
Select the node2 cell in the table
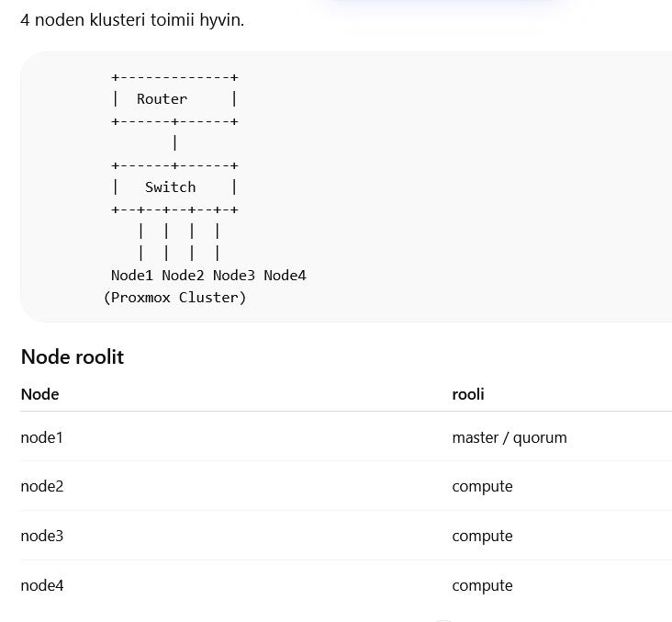[42, 486]
